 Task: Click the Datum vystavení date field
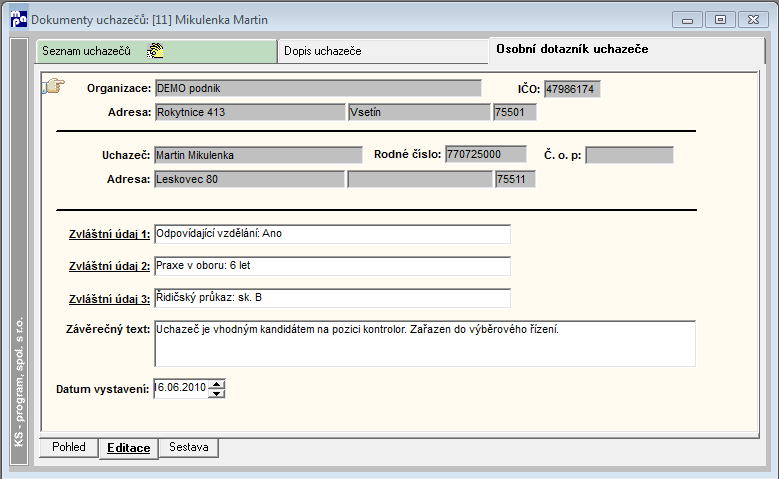tap(181, 388)
